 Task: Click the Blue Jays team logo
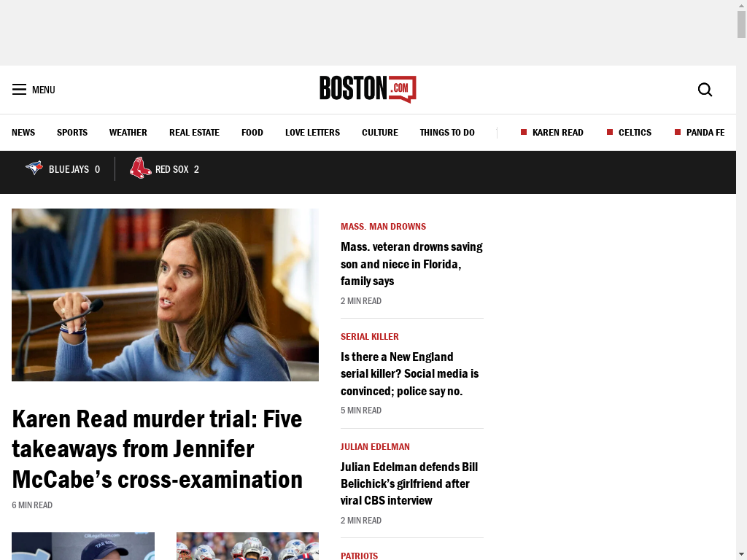[34, 168]
